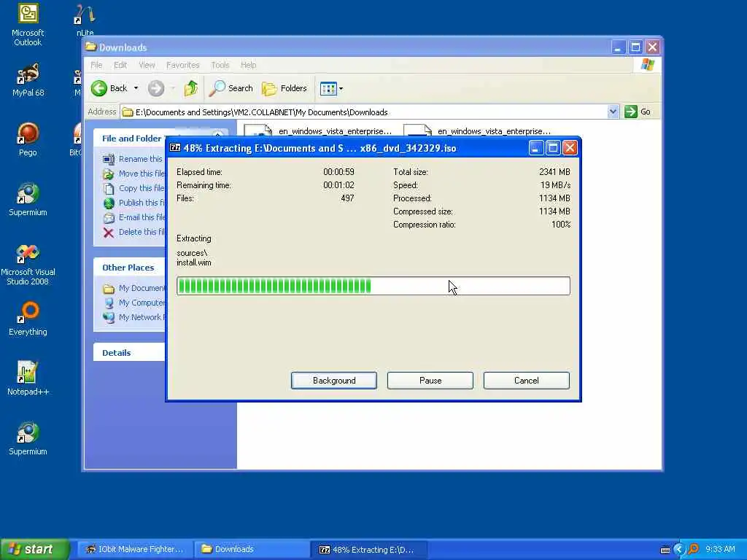Open Search in the Downloads window

click(x=231, y=88)
